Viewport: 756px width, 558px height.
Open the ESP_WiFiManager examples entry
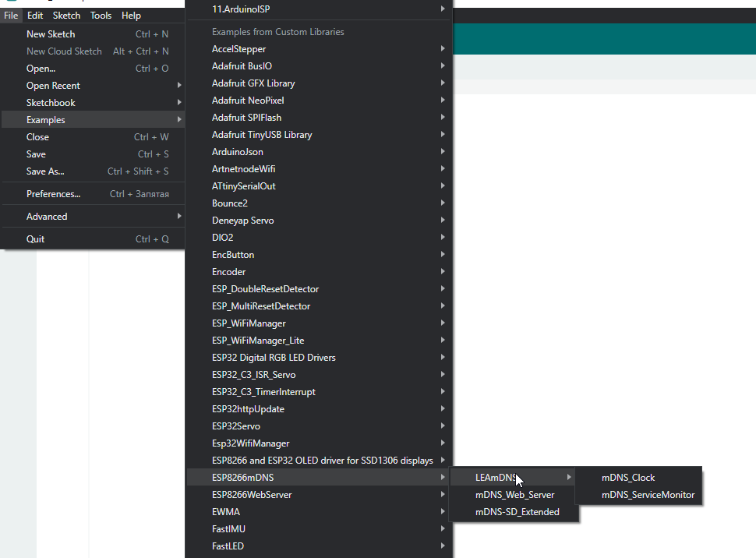(319, 323)
